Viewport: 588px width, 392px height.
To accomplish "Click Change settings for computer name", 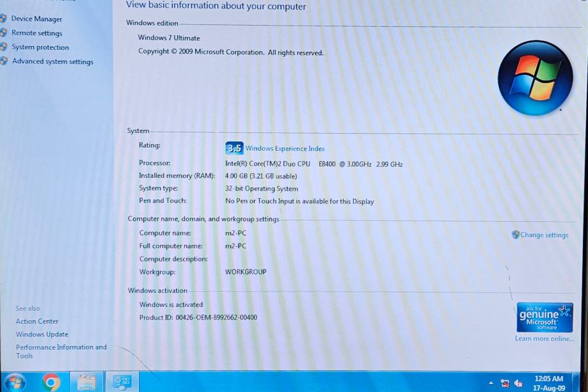I will point(544,235).
